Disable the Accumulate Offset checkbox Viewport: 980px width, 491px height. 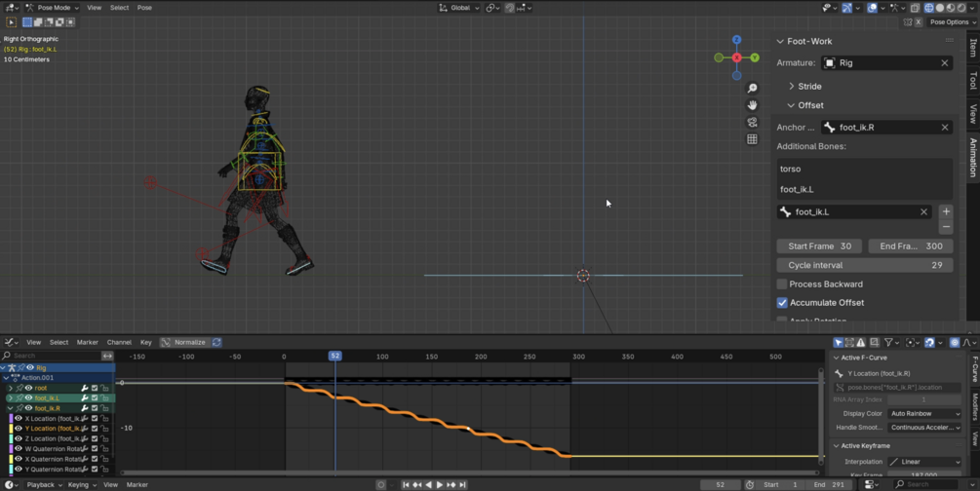tap(782, 302)
